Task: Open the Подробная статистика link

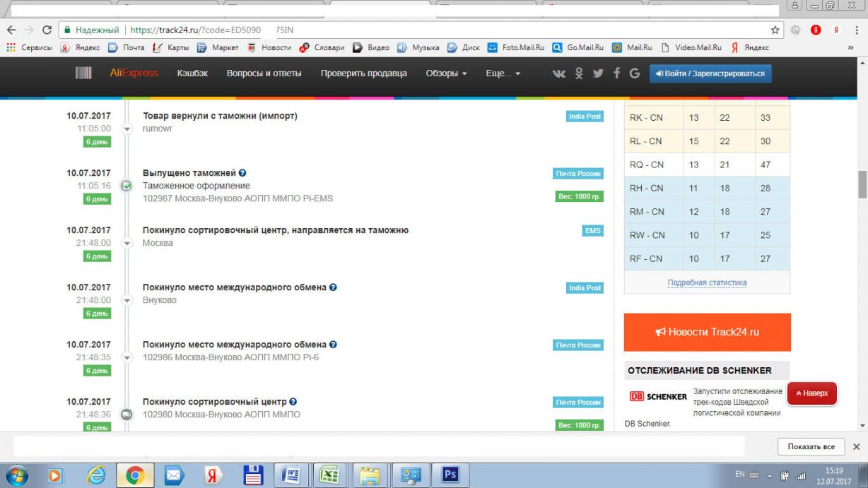Action: [x=707, y=282]
